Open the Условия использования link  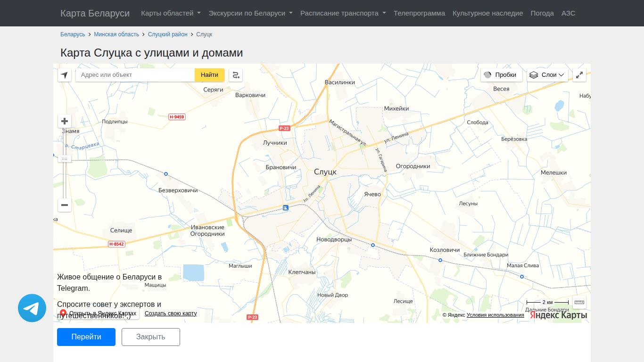(495, 315)
